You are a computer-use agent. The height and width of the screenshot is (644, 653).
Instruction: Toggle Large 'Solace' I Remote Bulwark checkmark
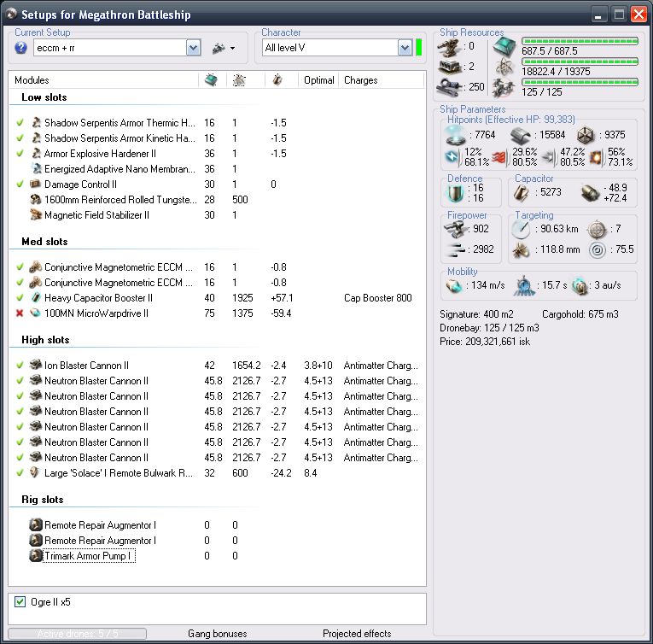point(20,472)
